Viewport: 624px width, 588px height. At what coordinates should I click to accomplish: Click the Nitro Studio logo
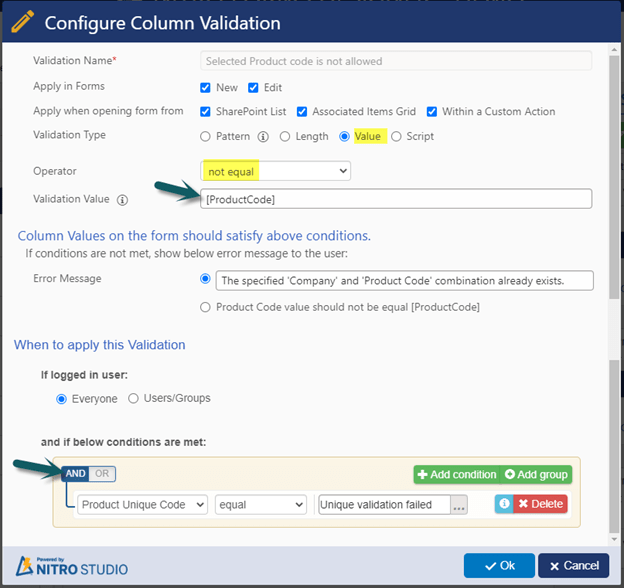[x=72, y=567]
